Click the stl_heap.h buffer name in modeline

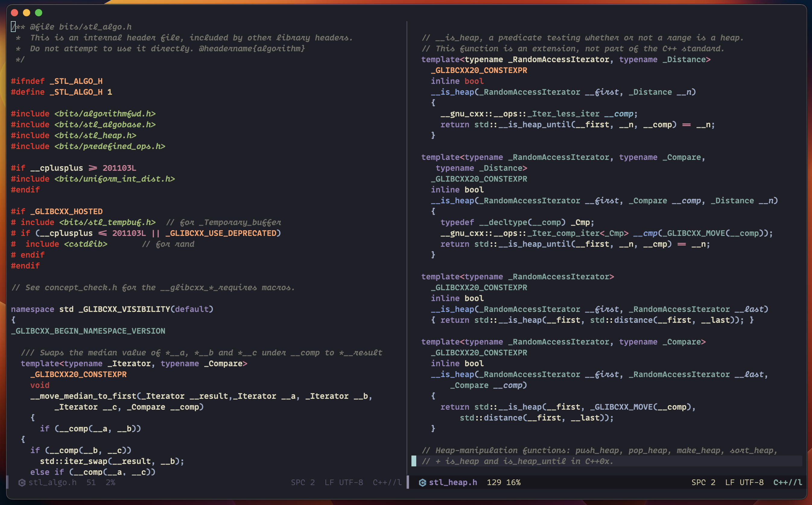[x=453, y=482]
